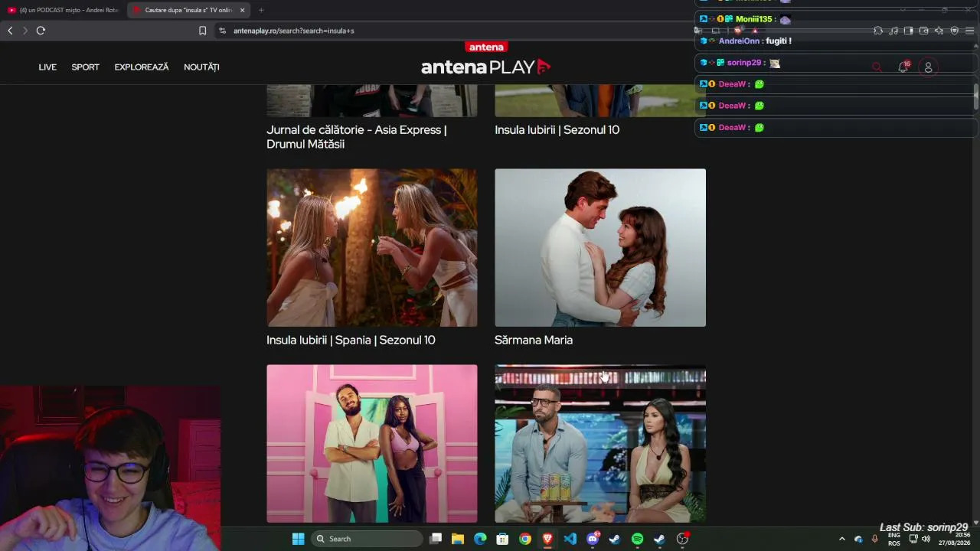Open File Explorer from the taskbar
This screenshot has width=980, height=551.
pyautogui.click(x=458, y=539)
